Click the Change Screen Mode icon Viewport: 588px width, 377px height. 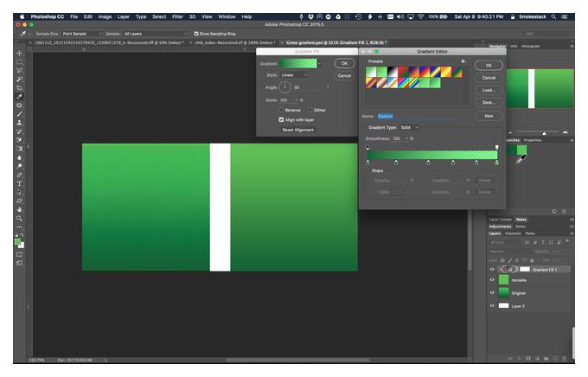pyautogui.click(x=20, y=263)
